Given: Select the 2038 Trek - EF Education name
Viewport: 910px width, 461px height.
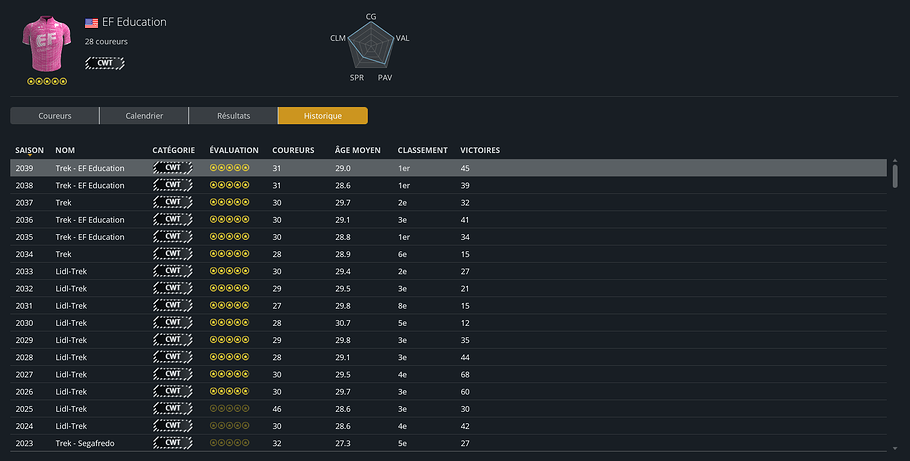Looking at the screenshot, I should click(90, 185).
